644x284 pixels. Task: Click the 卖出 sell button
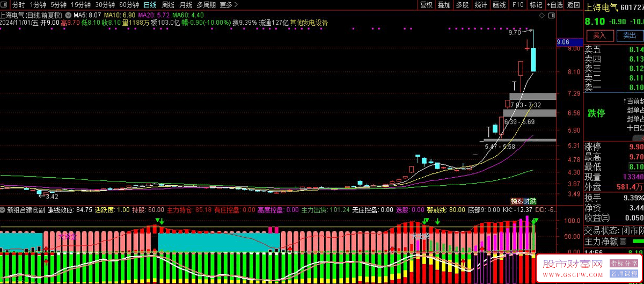coord(630,35)
